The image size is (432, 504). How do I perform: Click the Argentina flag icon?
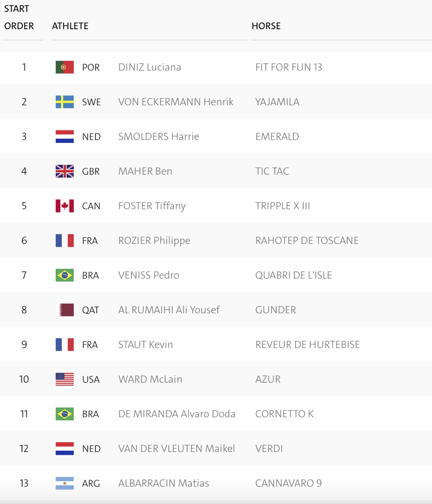click(x=65, y=483)
